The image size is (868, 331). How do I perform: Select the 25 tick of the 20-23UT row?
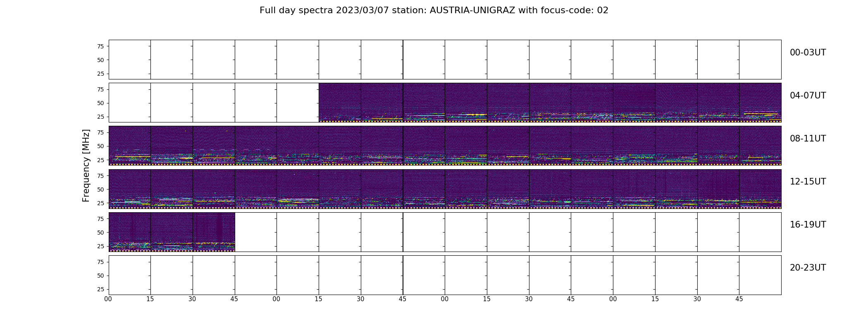[100, 289]
